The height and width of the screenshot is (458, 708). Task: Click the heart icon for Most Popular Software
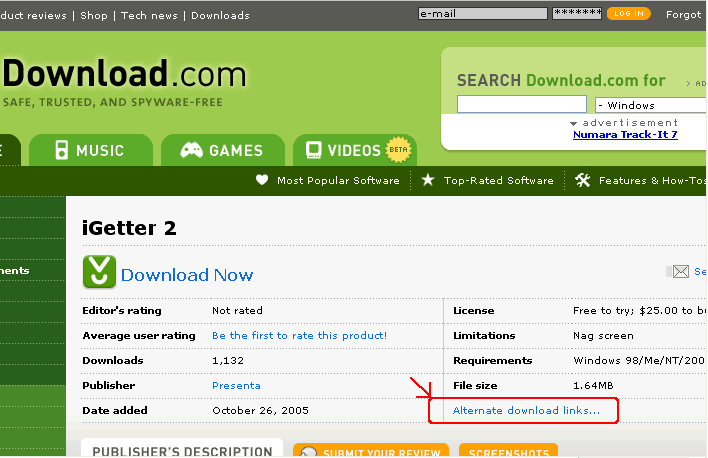[x=262, y=180]
